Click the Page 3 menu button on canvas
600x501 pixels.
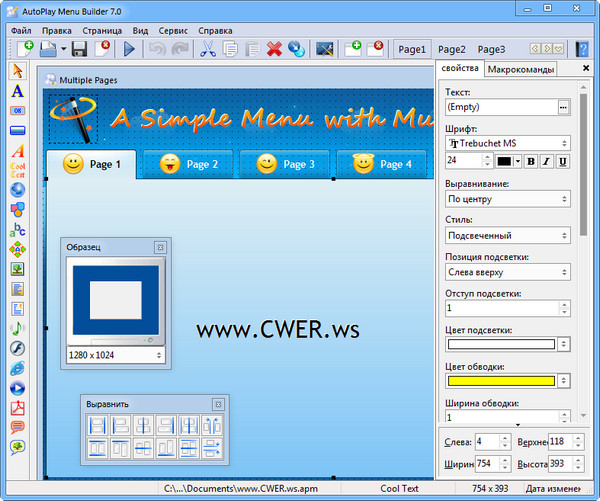[285, 164]
